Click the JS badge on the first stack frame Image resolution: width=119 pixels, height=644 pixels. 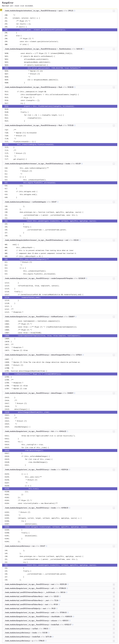tap(1, 10)
